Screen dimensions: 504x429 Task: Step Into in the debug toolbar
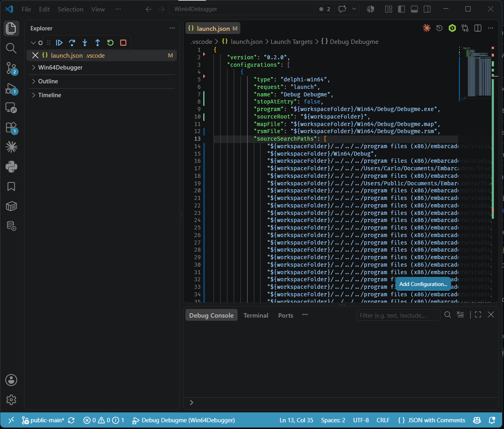pos(85,43)
